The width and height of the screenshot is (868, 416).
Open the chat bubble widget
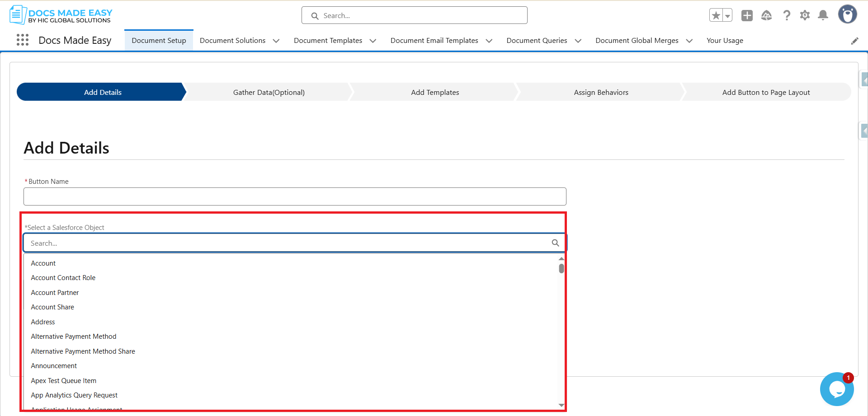[x=837, y=389]
